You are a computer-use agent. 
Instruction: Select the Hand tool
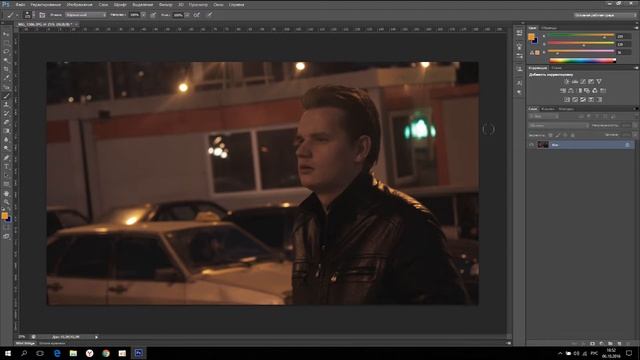(6, 193)
